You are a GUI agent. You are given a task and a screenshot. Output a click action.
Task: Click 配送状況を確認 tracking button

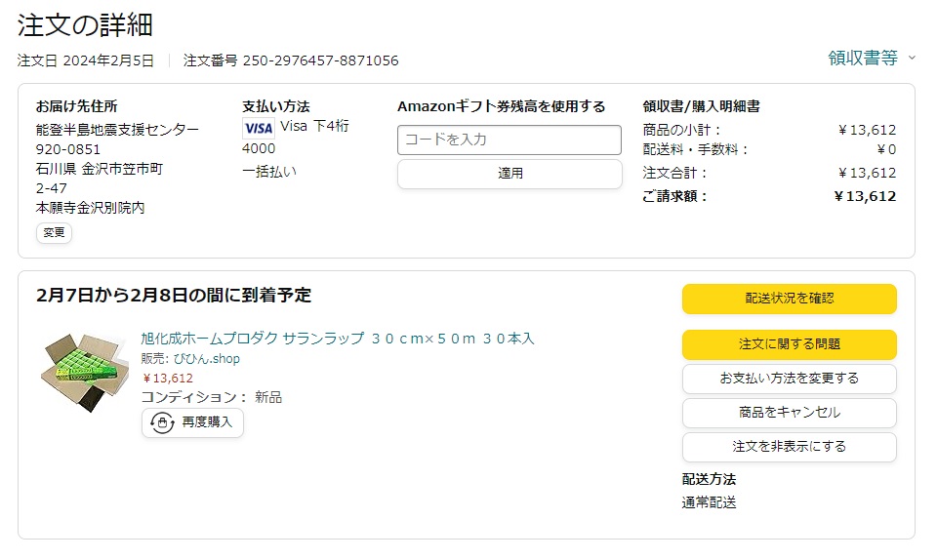coord(790,299)
